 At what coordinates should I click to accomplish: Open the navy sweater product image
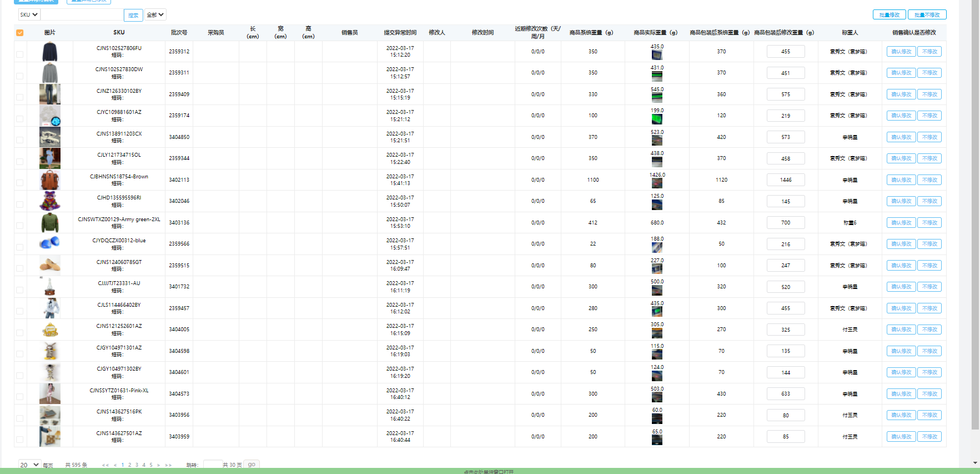click(x=49, y=52)
